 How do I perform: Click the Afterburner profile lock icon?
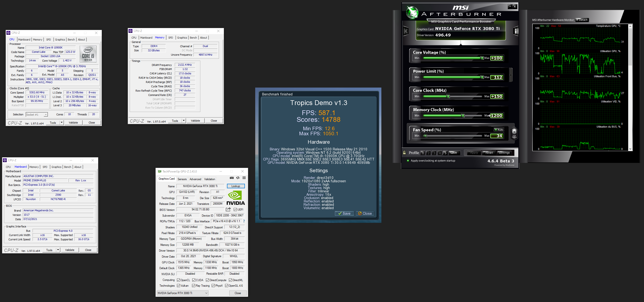pos(404,153)
